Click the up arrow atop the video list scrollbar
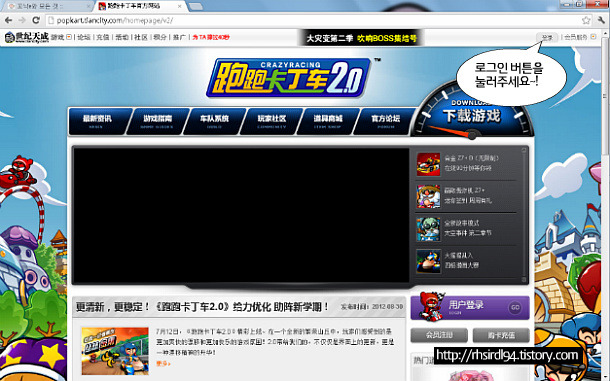This screenshot has width=610, height=381. tap(524, 150)
